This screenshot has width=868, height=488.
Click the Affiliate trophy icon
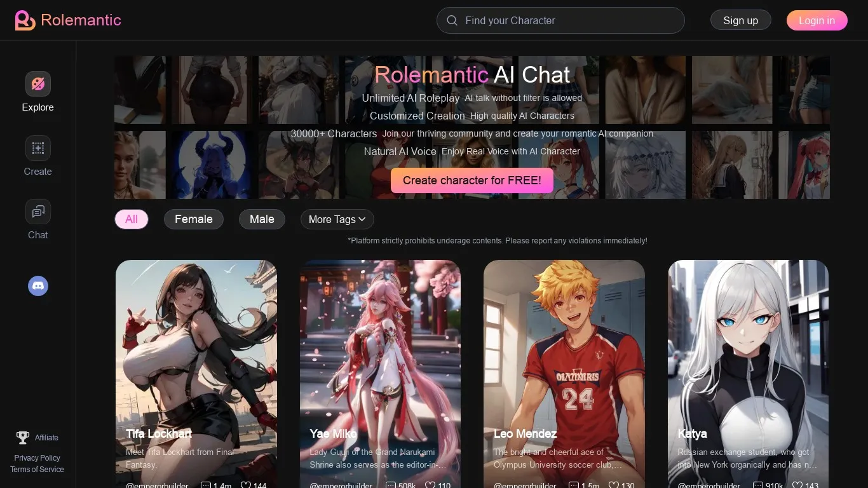click(24, 437)
